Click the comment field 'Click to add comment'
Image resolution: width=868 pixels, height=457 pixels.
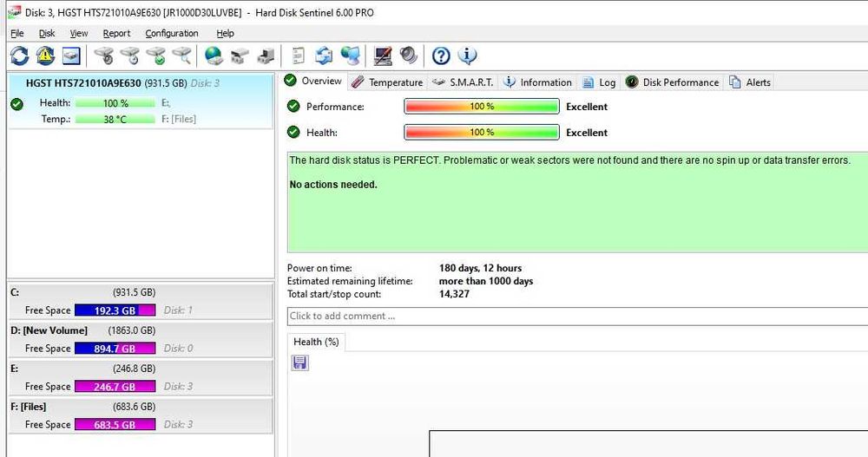(577, 316)
